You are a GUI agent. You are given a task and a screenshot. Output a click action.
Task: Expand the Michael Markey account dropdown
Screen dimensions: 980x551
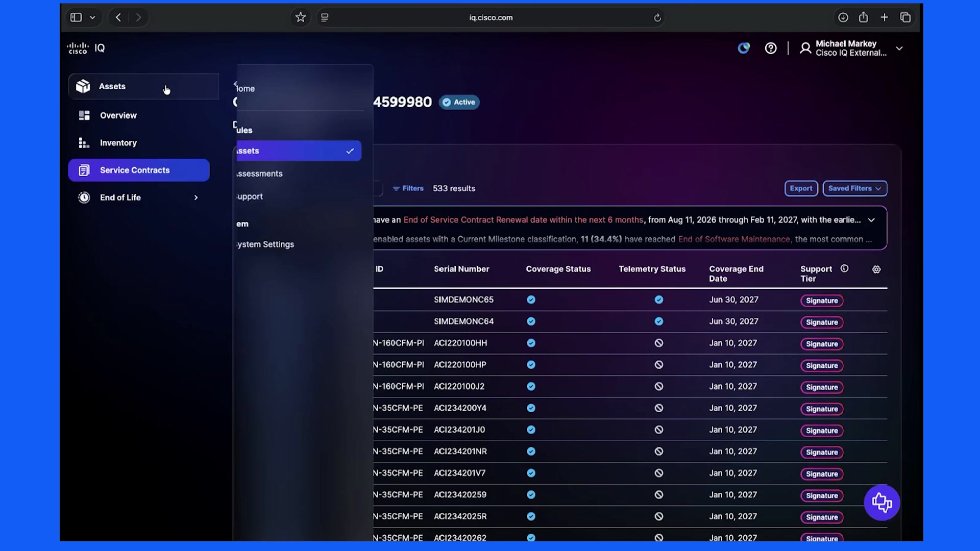click(899, 48)
